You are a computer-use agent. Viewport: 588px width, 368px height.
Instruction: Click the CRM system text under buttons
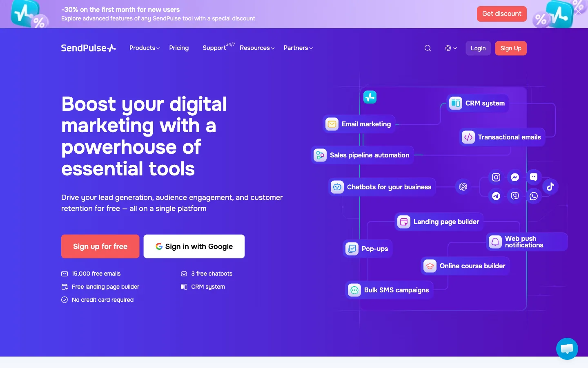(208, 287)
